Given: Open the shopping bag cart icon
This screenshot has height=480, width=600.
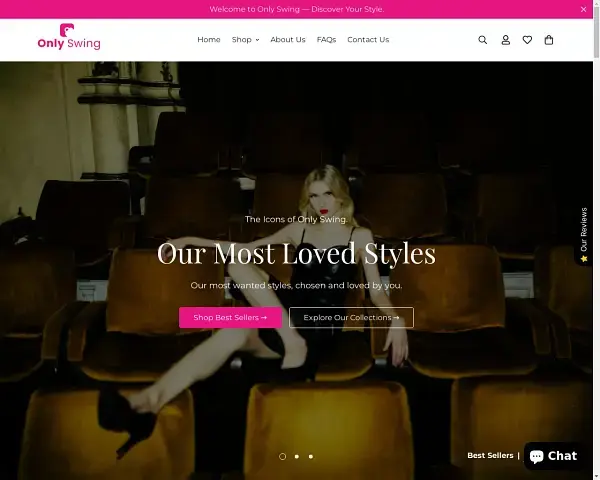Looking at the screenshot, I should click(549, 40).
